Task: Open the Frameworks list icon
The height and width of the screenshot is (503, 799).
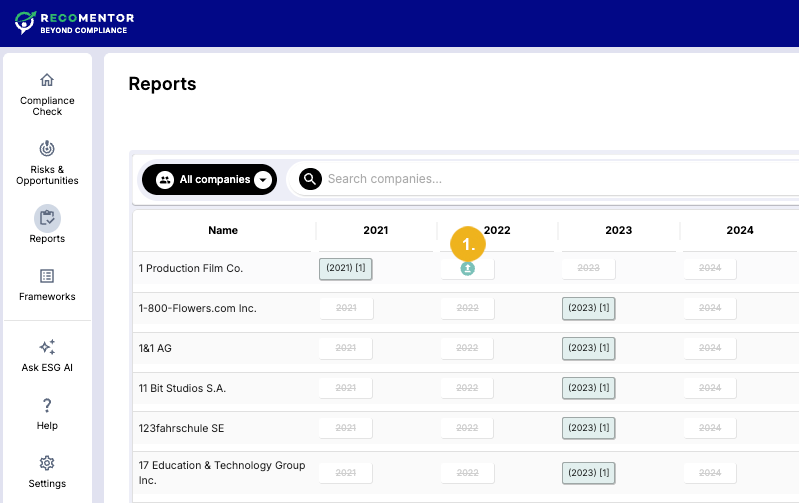Action: tap(47, 276)
